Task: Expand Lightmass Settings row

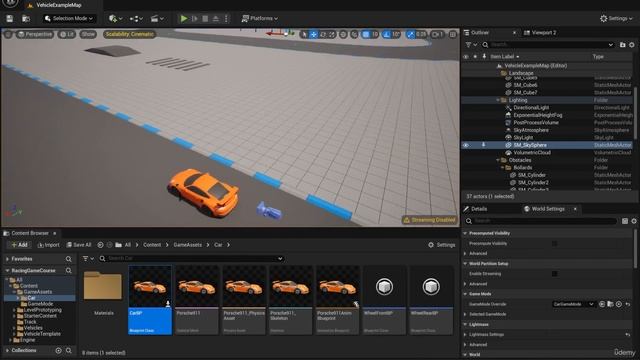Action: pyautogui.click(x=465, y=335)
